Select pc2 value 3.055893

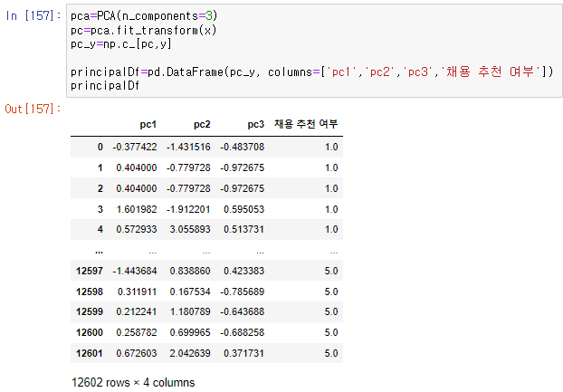pyautogui.click(x=190, y=229)
